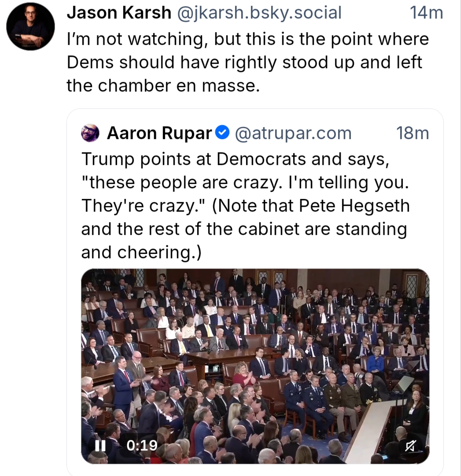Open the @atrupar.com handle
This screenshot has width=461, height=476.
293,132
